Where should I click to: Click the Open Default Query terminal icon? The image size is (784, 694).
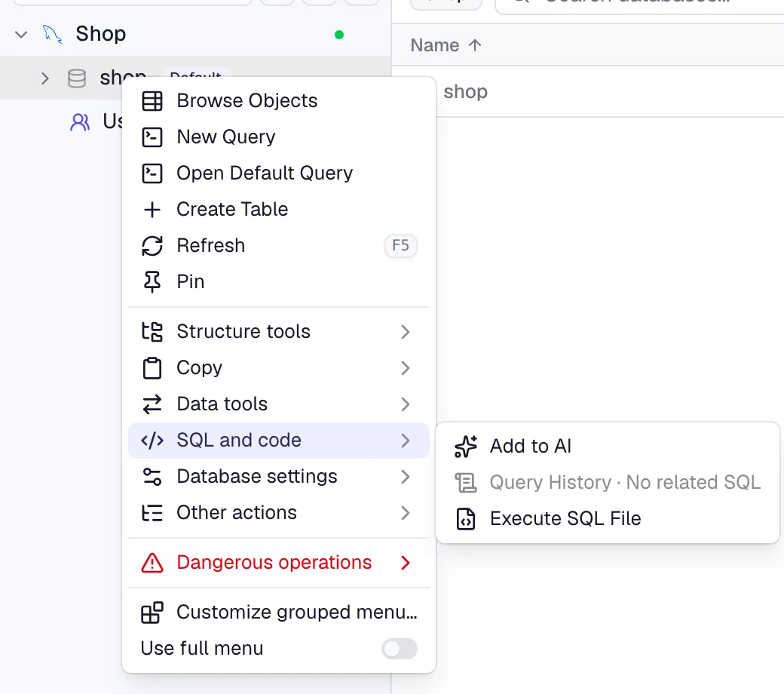click(152, 173)
